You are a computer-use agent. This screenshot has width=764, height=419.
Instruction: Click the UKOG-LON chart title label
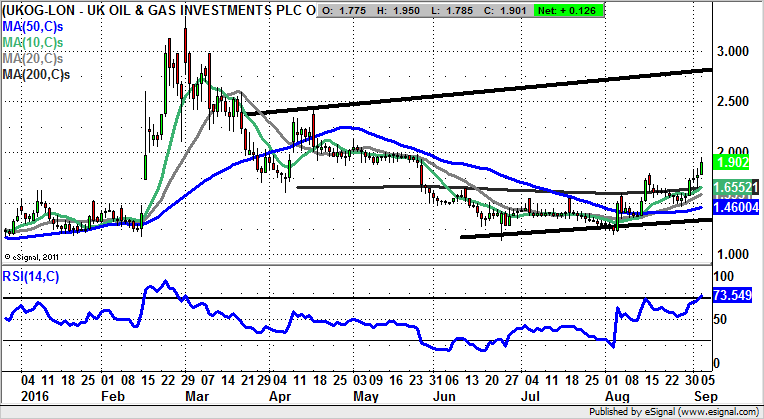[160, 8]
